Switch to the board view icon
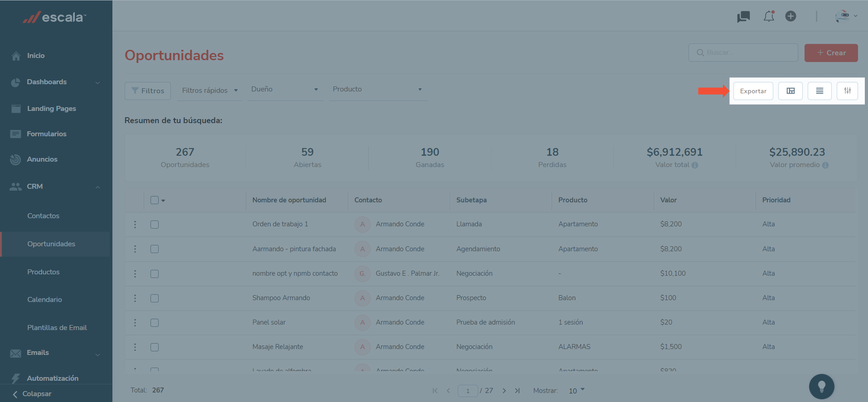Image resolution: width=868 pixels, height=402 pixels. 790,91
